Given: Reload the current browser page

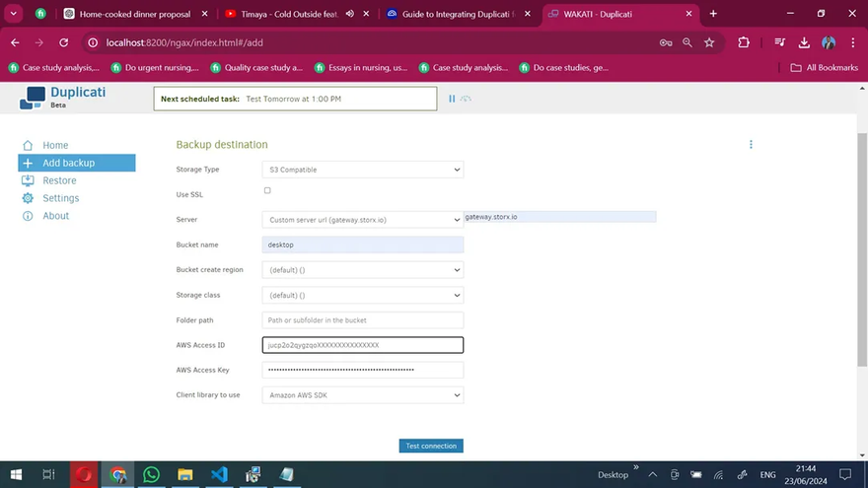Looking at the screenshot, I should click(x=64, y=43).
